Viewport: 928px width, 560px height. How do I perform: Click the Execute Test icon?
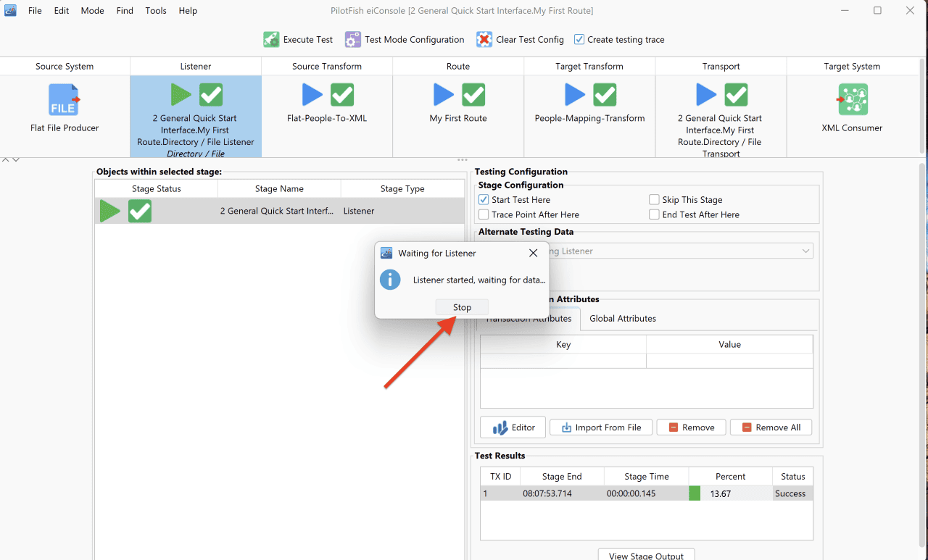(271, 40)
